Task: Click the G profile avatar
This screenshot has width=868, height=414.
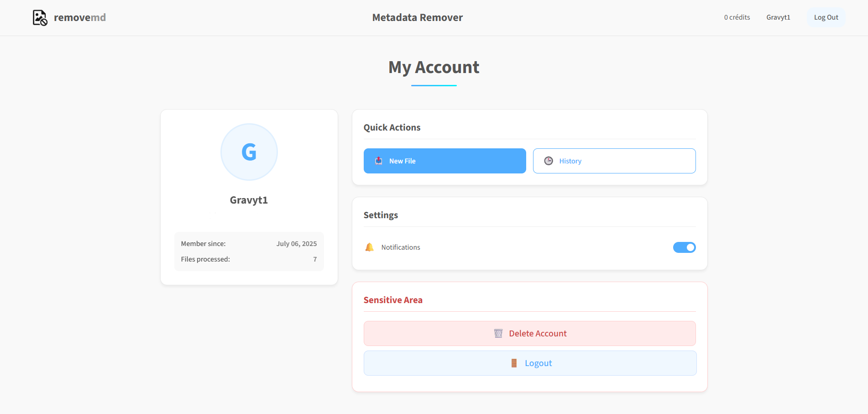Action: pyautogui.click(x=249, y=152)
